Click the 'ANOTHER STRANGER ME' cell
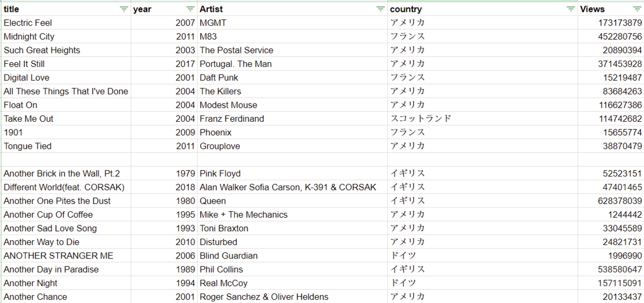 66,255
